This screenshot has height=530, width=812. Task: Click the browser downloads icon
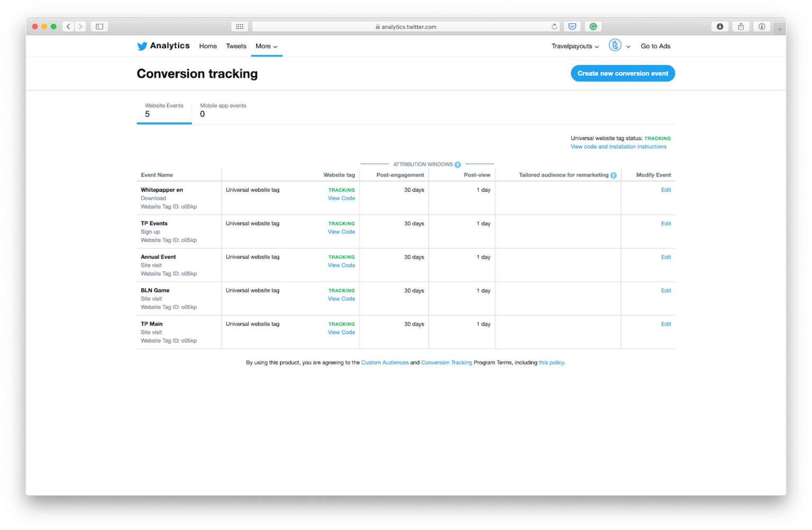719,26
